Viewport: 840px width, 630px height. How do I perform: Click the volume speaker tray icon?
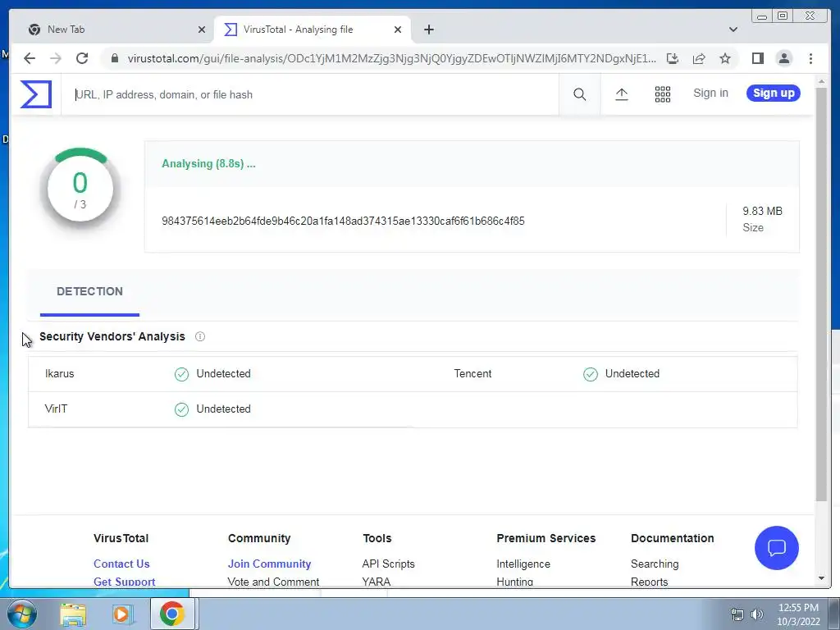[x=756, y=614]
